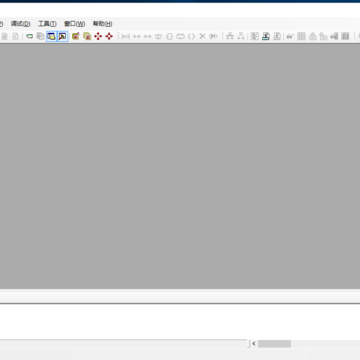Click the angle brackets <> icon
The height and width of the screenshot is (360, 360).
pyautogui.click(x=191, y=36)
